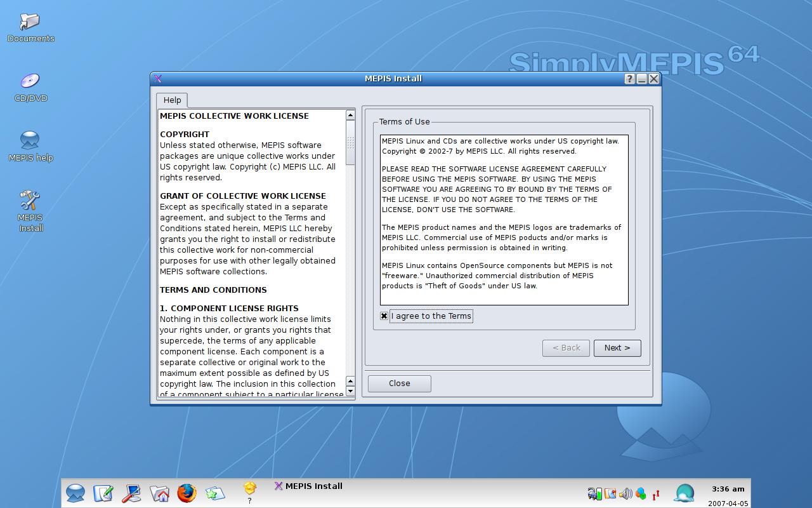Launch Firefox from the taskbar
This screenshot has width=812, height=508.
[x=187, y=493]
